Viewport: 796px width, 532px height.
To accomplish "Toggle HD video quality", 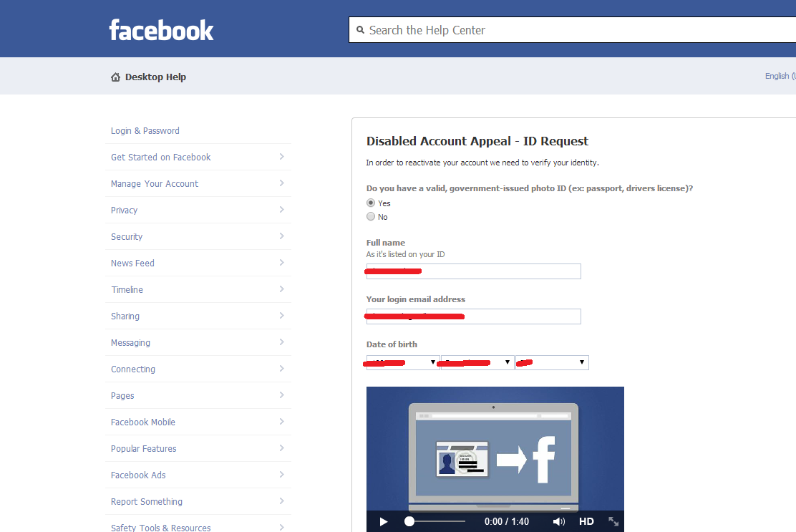I will [586, 521].
